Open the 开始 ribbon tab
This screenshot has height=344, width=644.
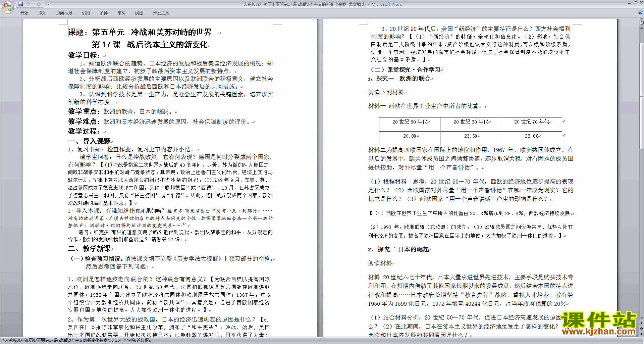coord(24,13)
